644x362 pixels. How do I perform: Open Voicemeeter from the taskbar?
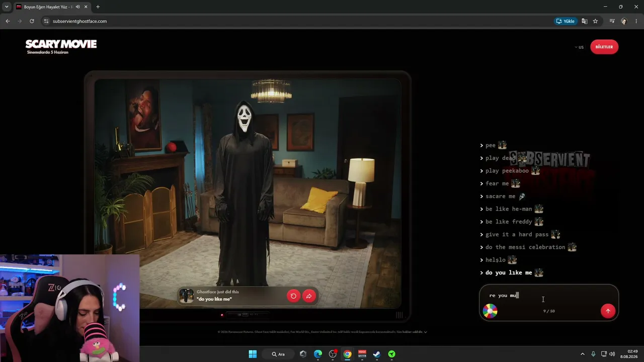point(362,354)
